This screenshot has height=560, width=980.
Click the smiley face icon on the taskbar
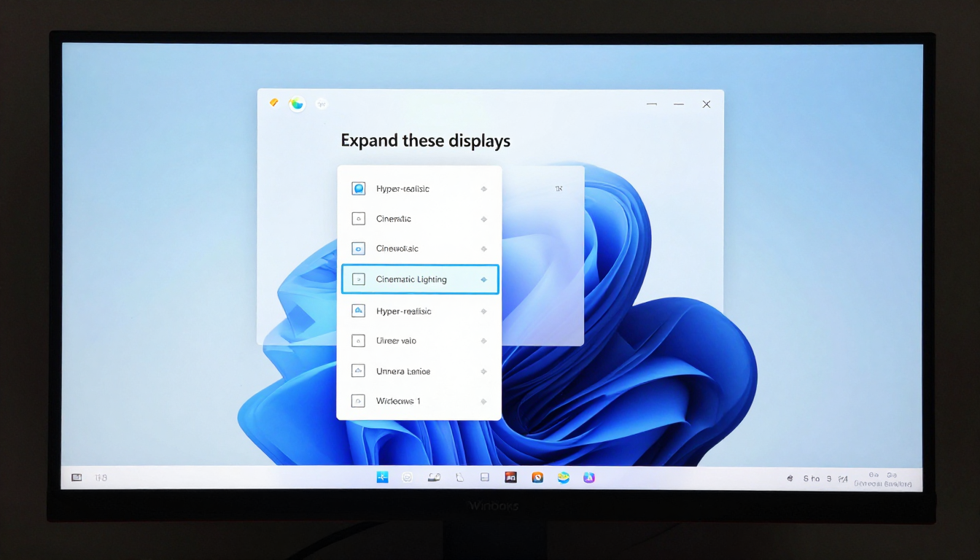click(x=408, y=478)
